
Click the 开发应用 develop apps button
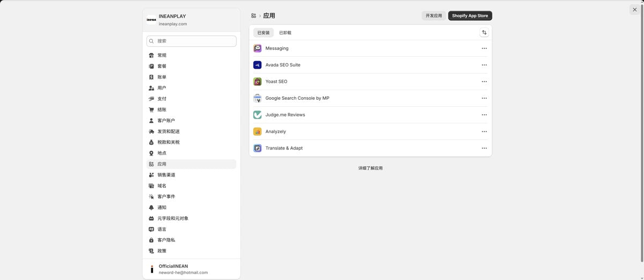(434, 16)
